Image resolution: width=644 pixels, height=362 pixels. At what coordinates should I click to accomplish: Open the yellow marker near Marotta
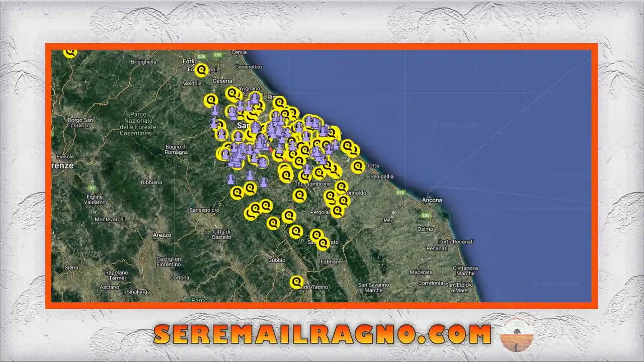[358, 166]
